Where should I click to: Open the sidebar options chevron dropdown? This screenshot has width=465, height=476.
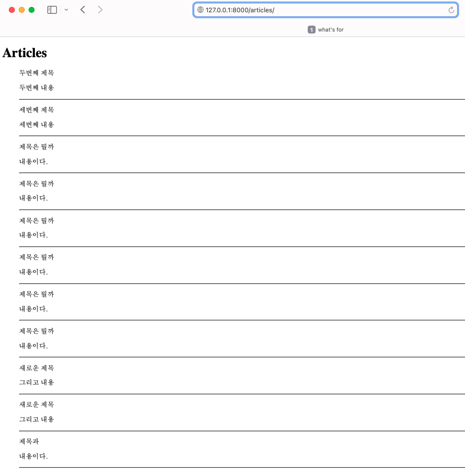[x=66, y=10]
